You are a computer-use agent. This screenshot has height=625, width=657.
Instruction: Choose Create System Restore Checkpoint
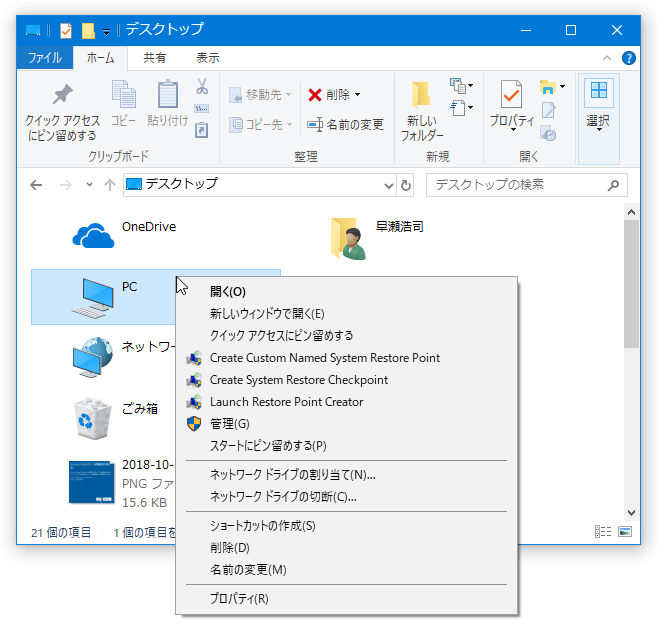[346, 380]
